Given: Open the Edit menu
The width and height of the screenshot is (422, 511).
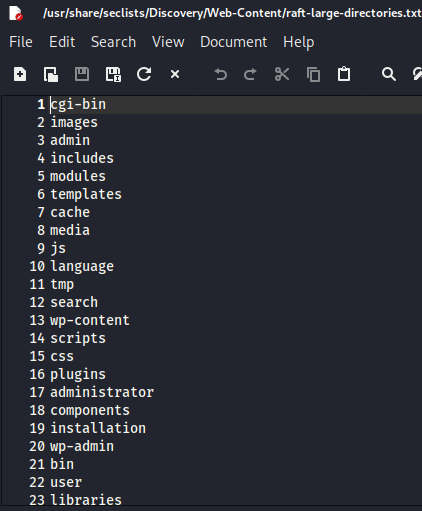Looking at the screenshot, I should [62, 42].
